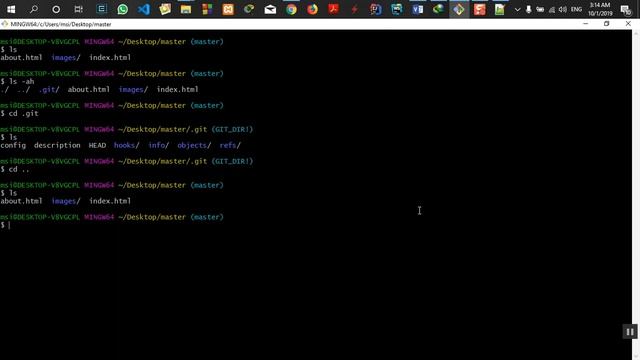
Task: Open the Action Center notifications
Action: click(626, 9)
